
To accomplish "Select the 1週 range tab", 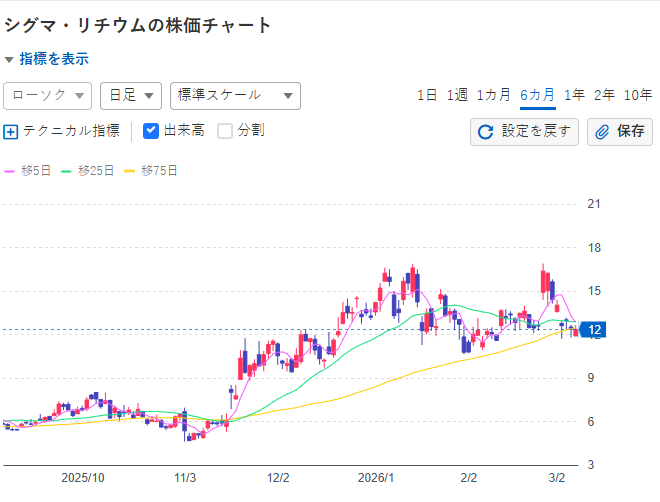I will point(457,95).
